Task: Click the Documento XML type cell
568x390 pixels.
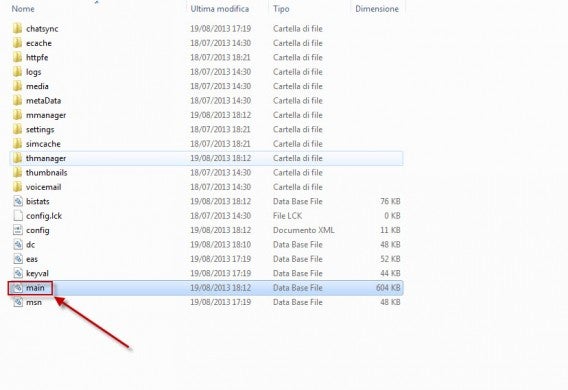Action: click(x=304, y=230)
